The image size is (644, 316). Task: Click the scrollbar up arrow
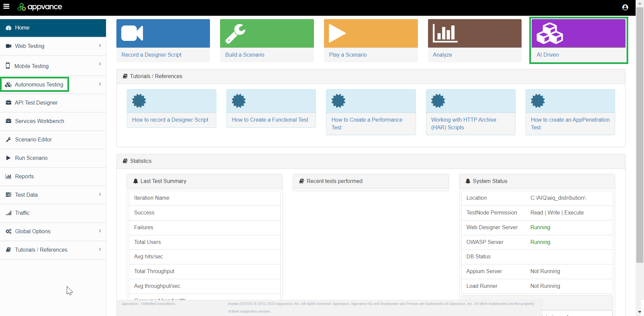640,3
